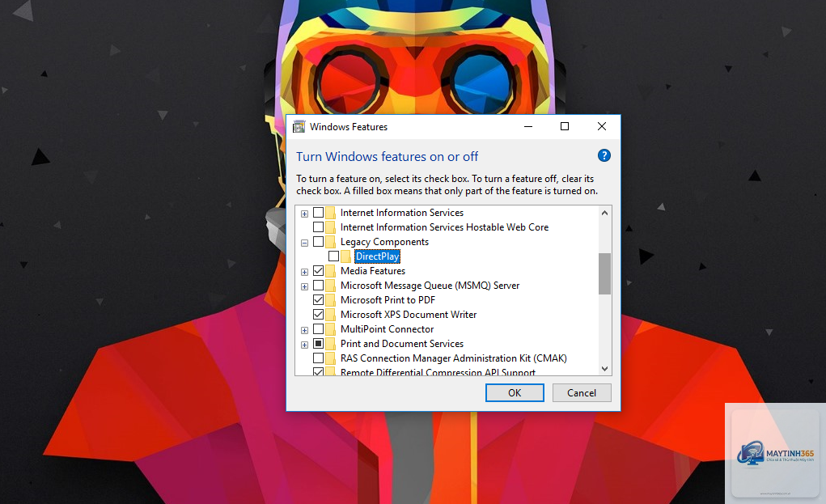Select Microsoft Print to PDF label
The image size is (826, 504).
388,299
